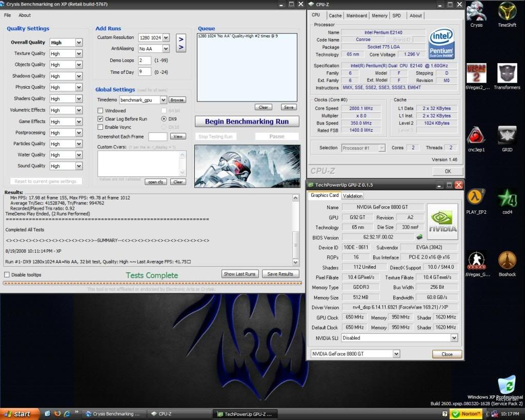
Task: Launch the GRID desktop icon
Action: click(507, 139)
